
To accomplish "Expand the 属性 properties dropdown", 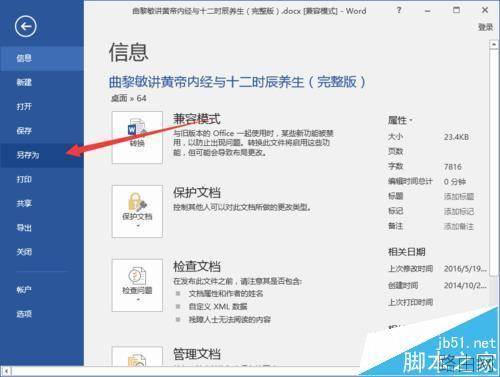I will [x=400, y=120].
